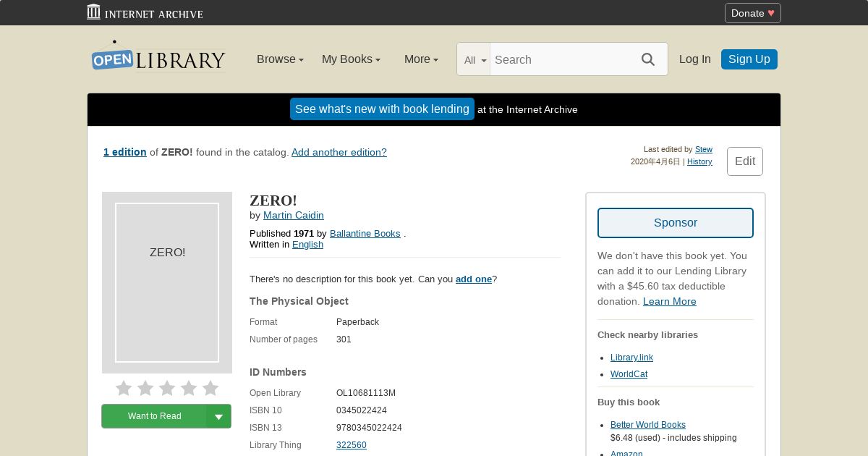The width and height of the screenshot is (868, 456).
Task: Rate the book five stars
Action: click(210, 389)
